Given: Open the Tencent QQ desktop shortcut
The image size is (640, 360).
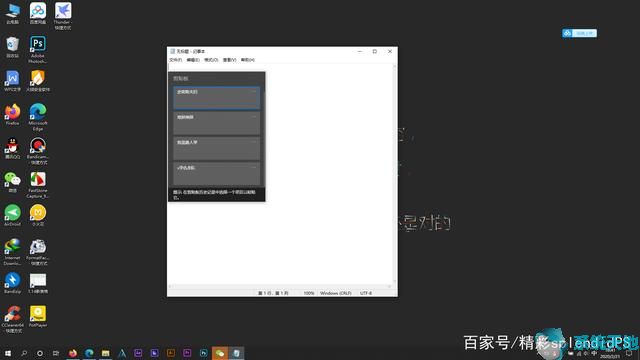Looking at the screenshot, I should tap(13, 148).
